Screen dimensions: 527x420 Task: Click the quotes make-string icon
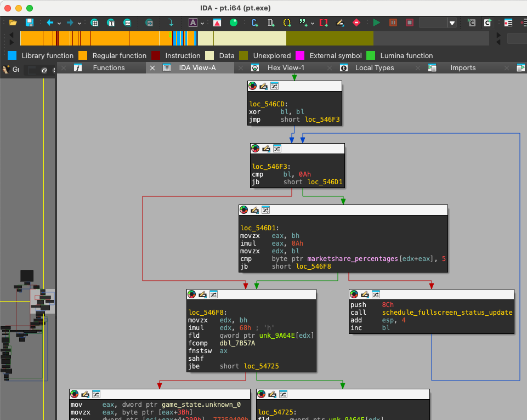(303, 22)
